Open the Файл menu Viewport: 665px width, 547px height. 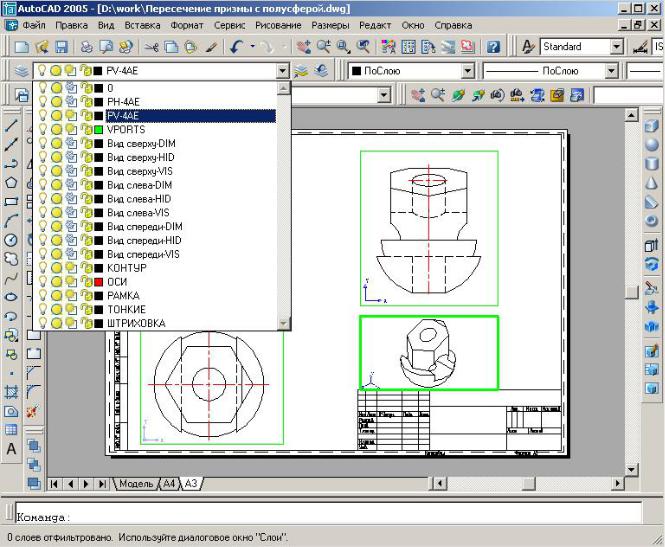pos(34,25)
